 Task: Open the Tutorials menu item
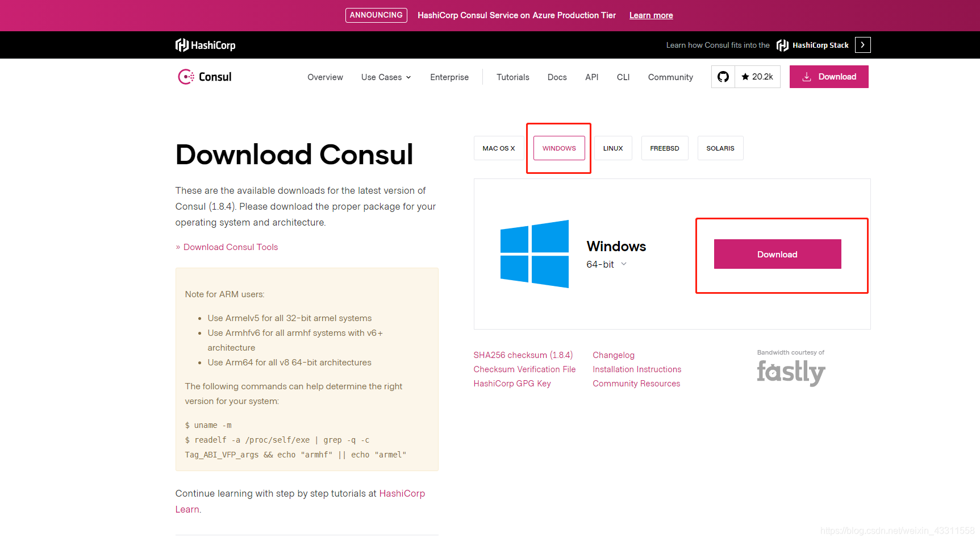[512, 77]
